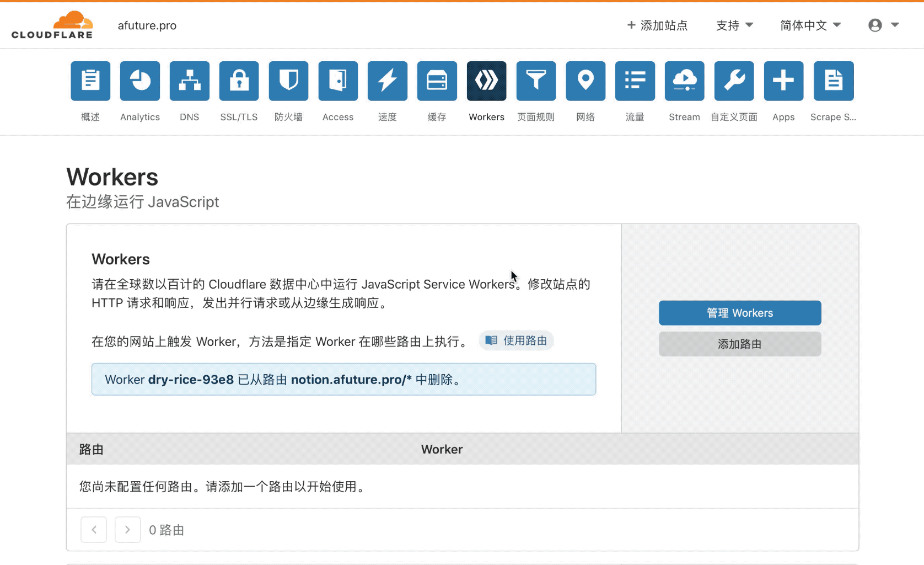The width and height of the screenshot is (924, 565).
Task: Open the DNS network icon
Action: (x=190, y=81)
